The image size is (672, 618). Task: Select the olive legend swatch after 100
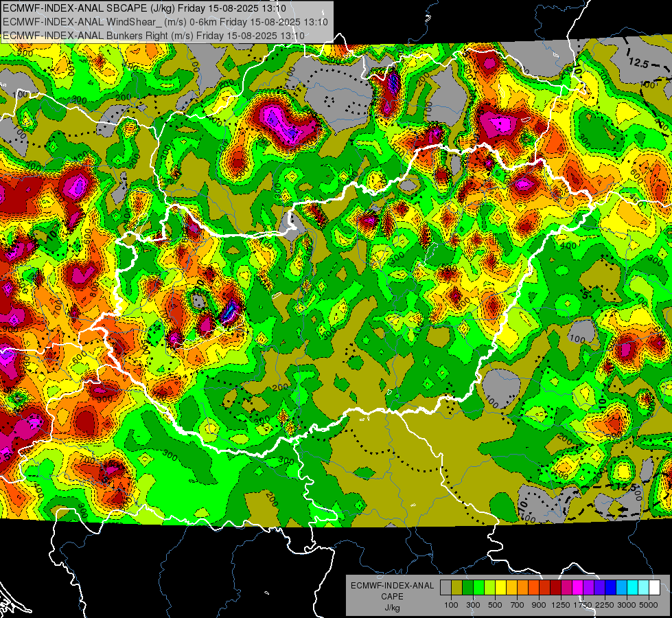click(x=456, y=588)
